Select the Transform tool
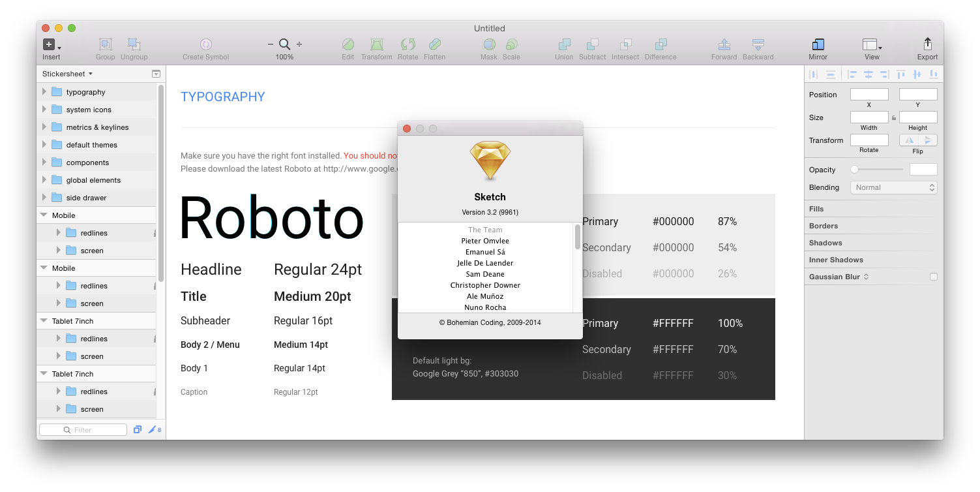 point(377,44)
